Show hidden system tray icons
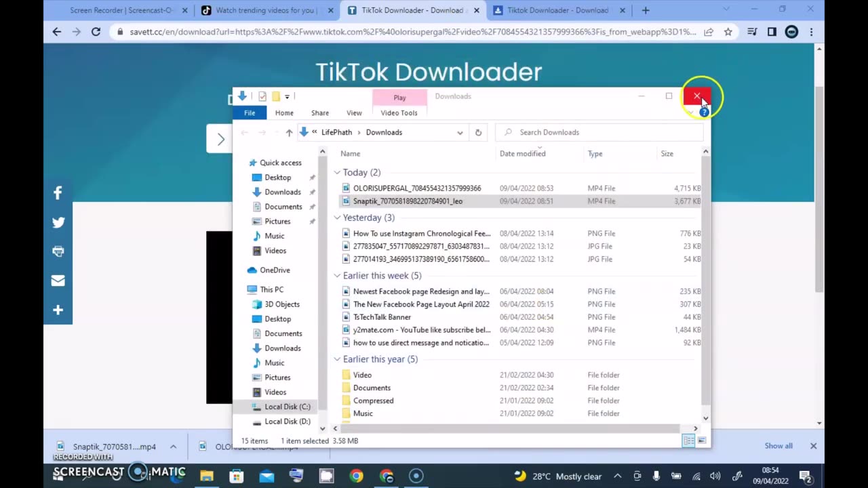Image resolution: width=868 pixels, height=488 pixels. click(617, 476)
